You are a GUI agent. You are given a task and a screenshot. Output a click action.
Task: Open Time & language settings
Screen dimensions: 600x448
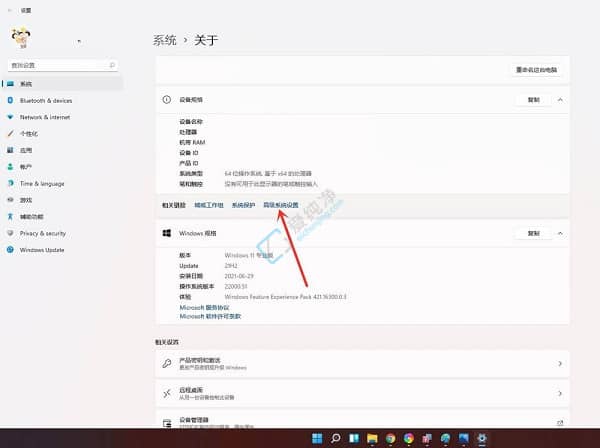coord(42,184)
